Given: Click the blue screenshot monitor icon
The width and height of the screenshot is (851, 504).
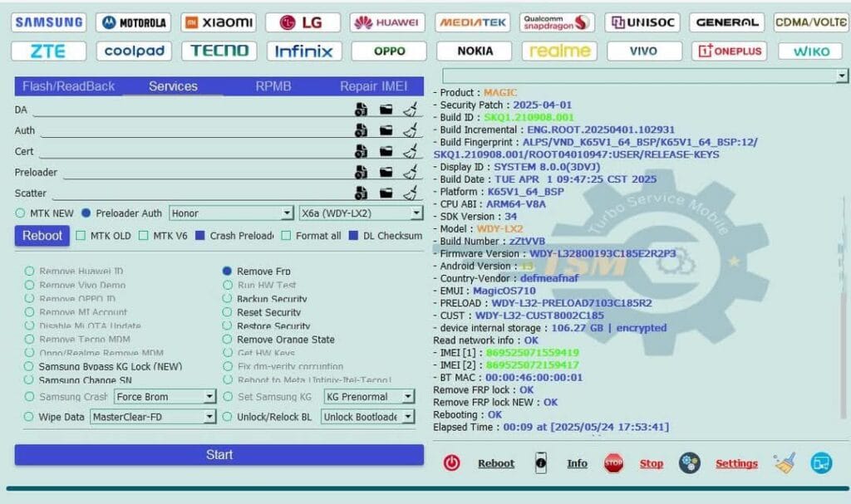Looking at the screenshot, I should [821, 462].
